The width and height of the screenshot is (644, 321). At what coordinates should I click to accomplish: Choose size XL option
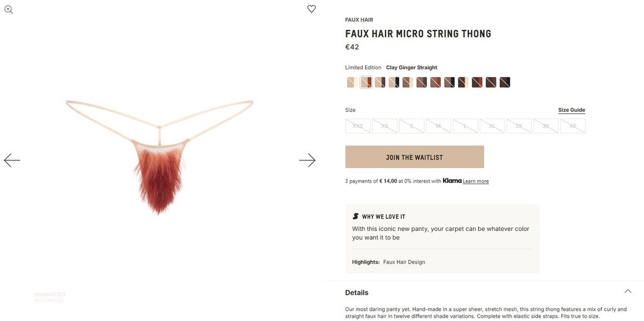point(492,126)
